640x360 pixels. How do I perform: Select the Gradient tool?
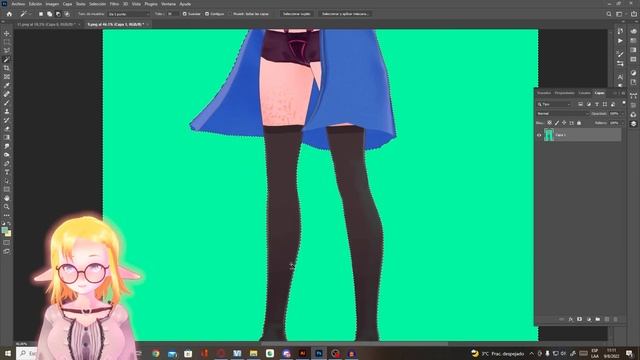point(7,137)
